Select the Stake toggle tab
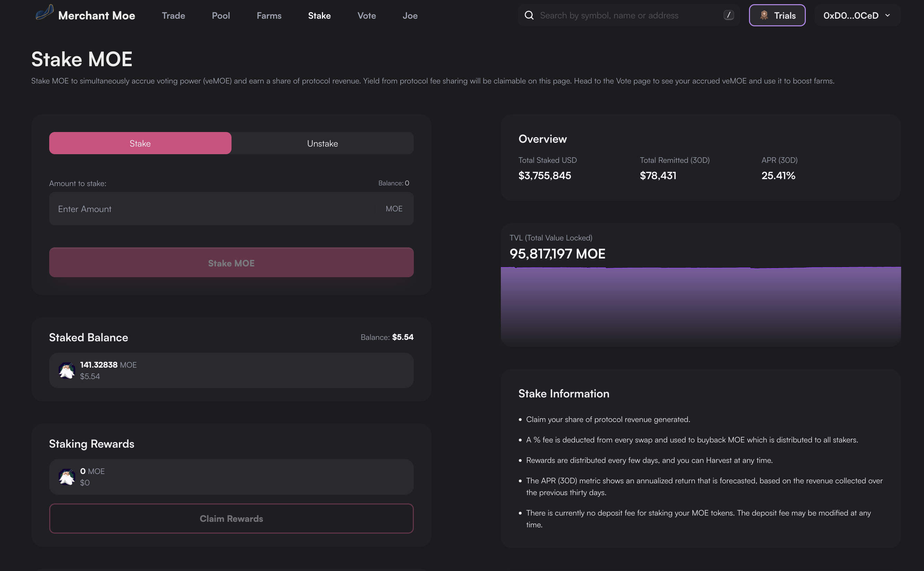The width and height of the screenshot is (924, 571). click(x=140, y=143)
